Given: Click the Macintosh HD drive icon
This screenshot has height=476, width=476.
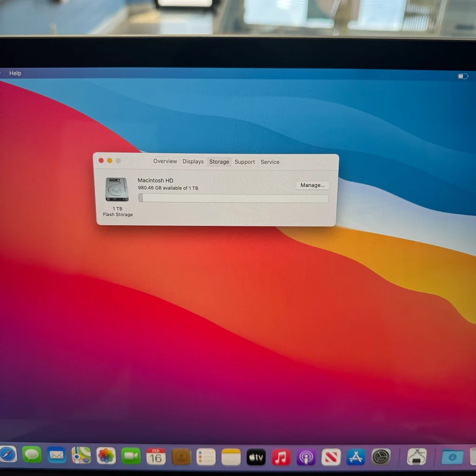Looking at the screenshot, I should pyautogui.click(x=117, y=190).
